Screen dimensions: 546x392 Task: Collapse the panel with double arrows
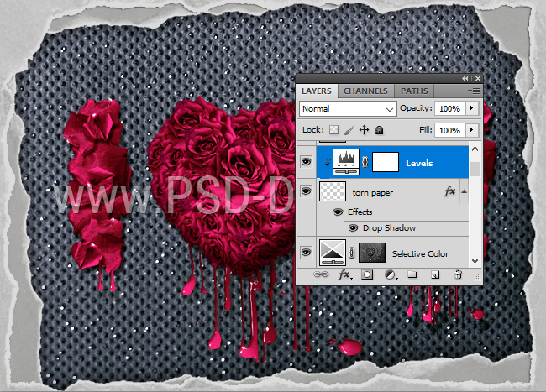tap(465, 79)
